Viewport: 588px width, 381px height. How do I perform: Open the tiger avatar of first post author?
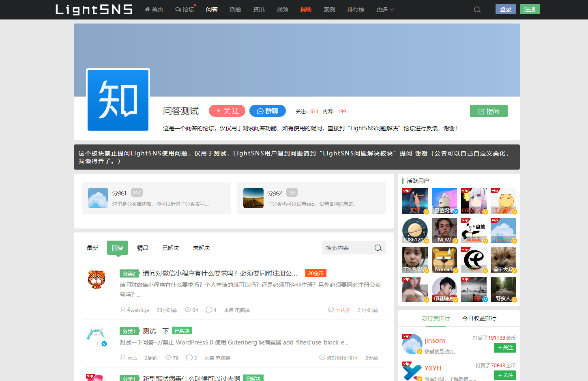point(97,280)
